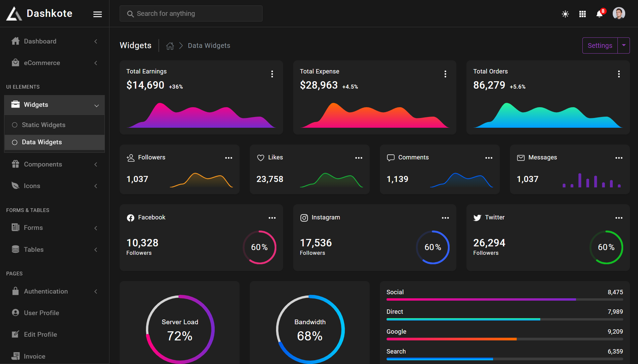The image size is (638, 364).
Task: Open the apps grid icon
Action: [582, 14]
